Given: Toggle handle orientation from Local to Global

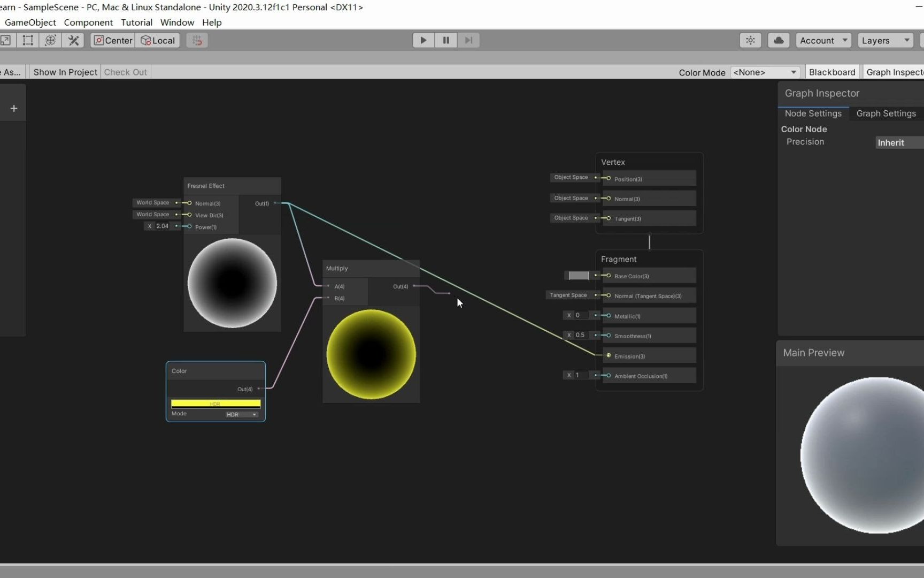Looking at the screenshot, I should pos(158,40).
